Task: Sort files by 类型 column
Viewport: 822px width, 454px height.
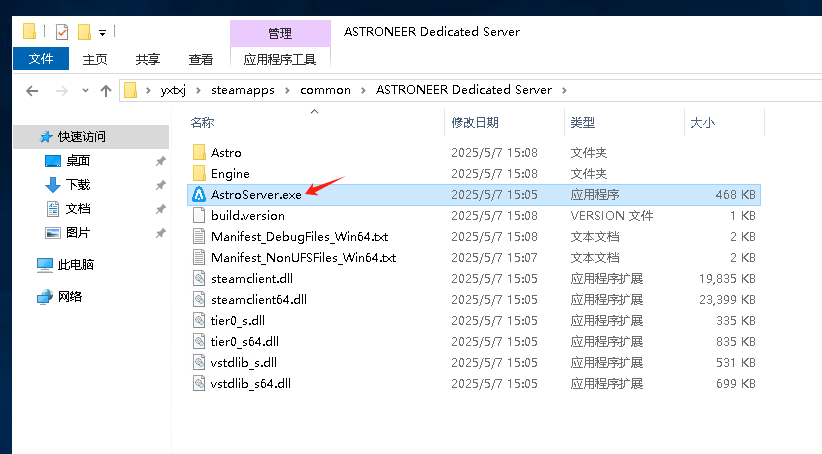Action: [x=582, y=123]
